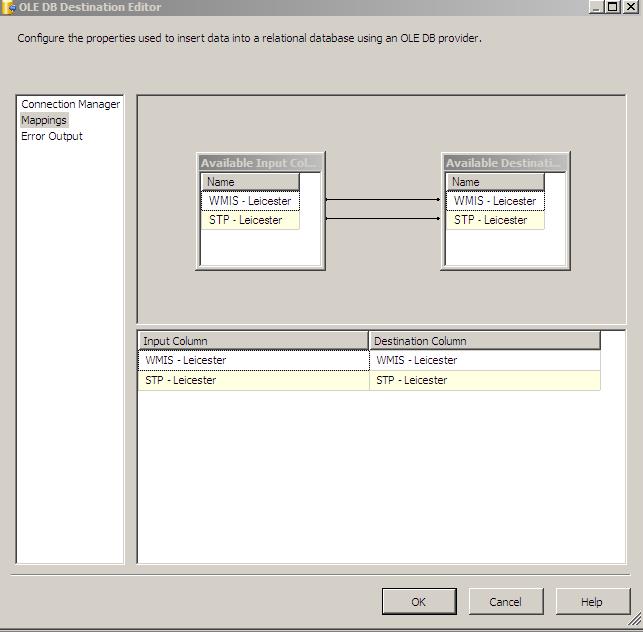Select STP - Leicester cell under Destination Column
This screenshot has height=632, width=643.
485,380
